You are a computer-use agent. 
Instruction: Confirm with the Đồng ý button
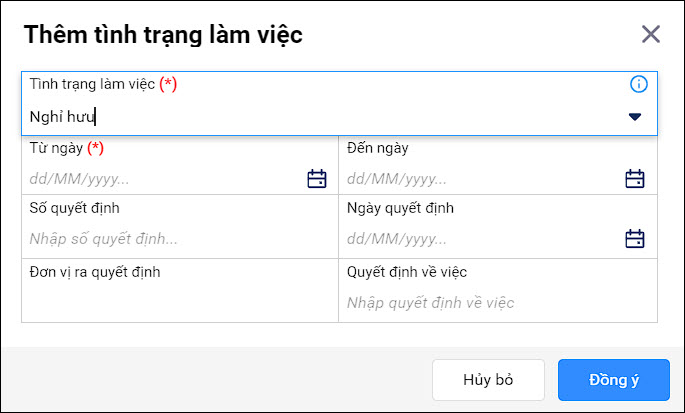[614, 380]
